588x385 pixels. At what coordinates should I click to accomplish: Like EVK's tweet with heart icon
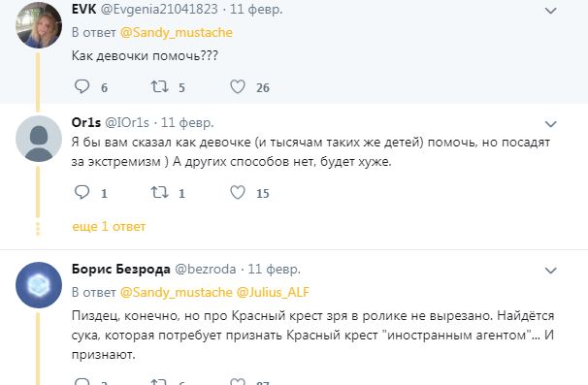coord(238,86)
